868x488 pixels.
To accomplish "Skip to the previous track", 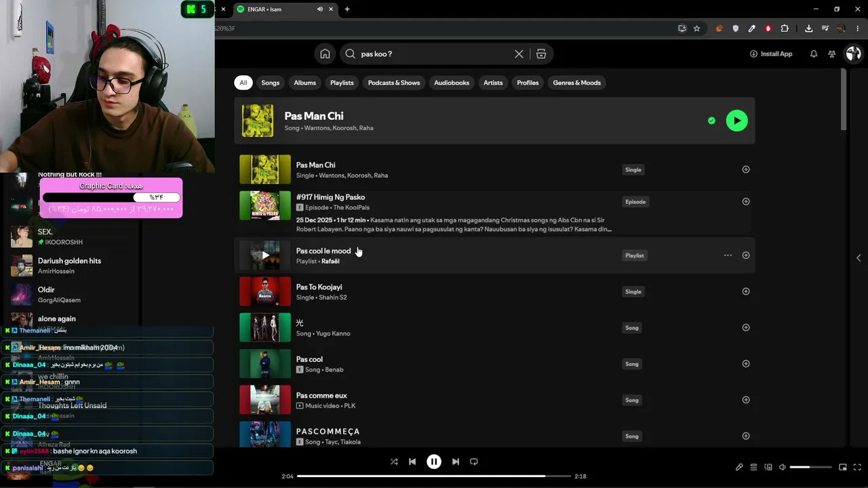I will pyautogui.click(x=412, y=462).
